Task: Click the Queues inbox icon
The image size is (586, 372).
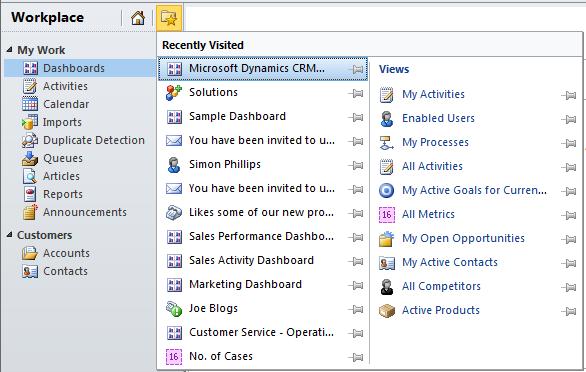Action: pos(30,158)
